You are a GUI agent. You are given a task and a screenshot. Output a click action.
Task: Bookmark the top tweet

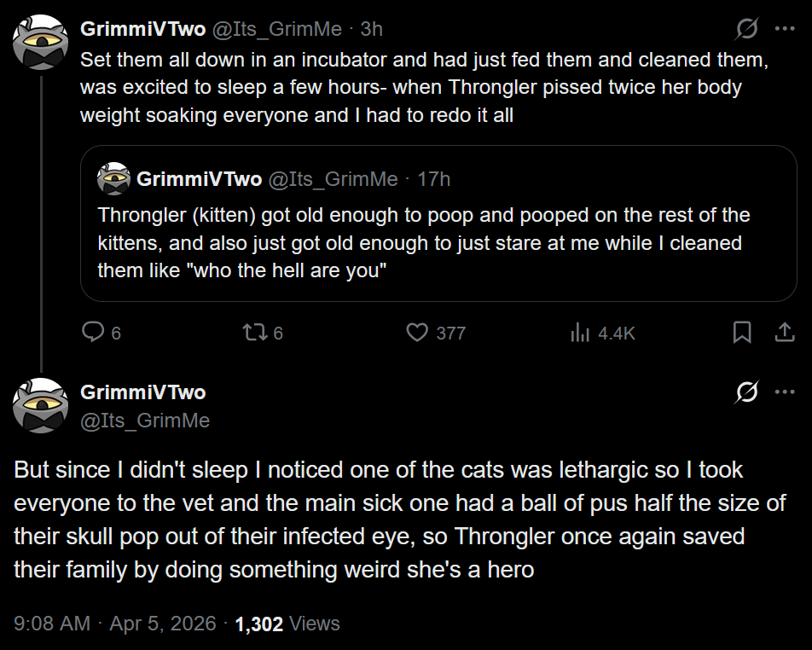(742, 332)
